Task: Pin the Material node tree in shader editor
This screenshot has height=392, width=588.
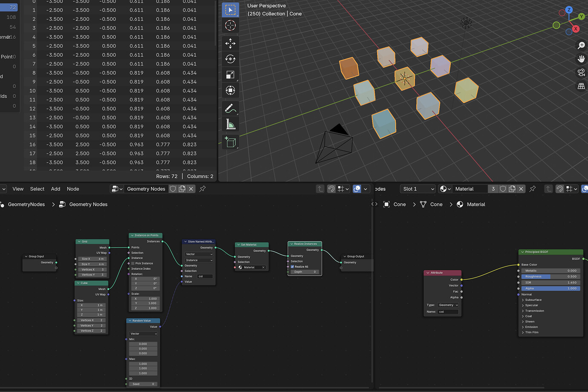Action: pos(532,189)
